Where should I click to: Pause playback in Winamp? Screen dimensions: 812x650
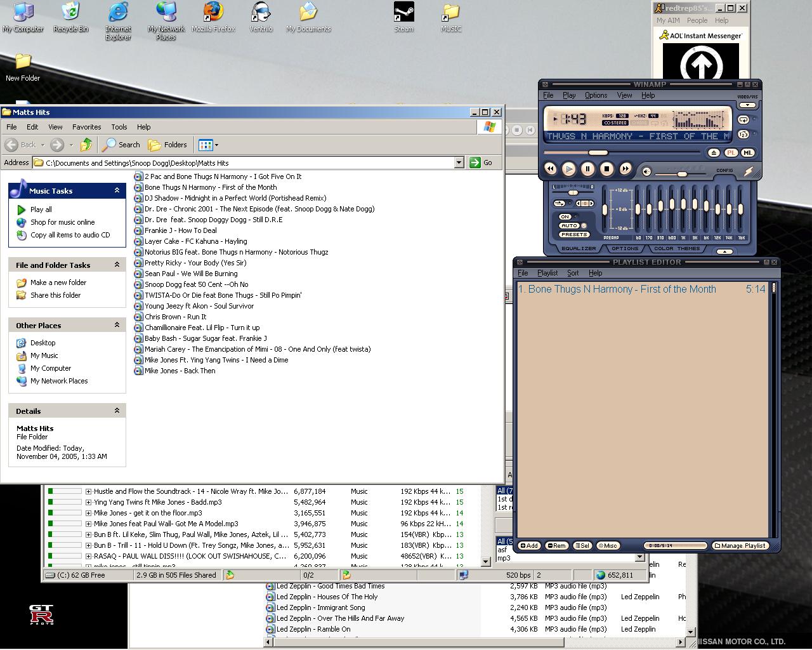coord(587,169)
